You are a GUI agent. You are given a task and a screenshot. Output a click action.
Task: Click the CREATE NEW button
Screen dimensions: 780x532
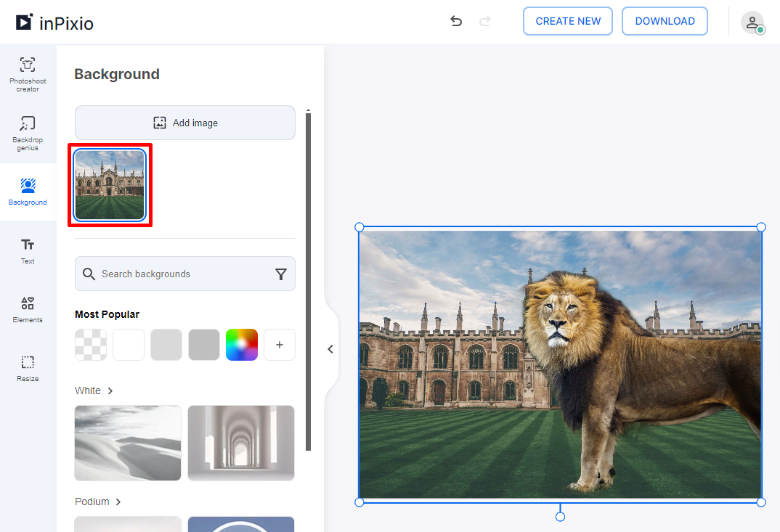click(567, 21)
